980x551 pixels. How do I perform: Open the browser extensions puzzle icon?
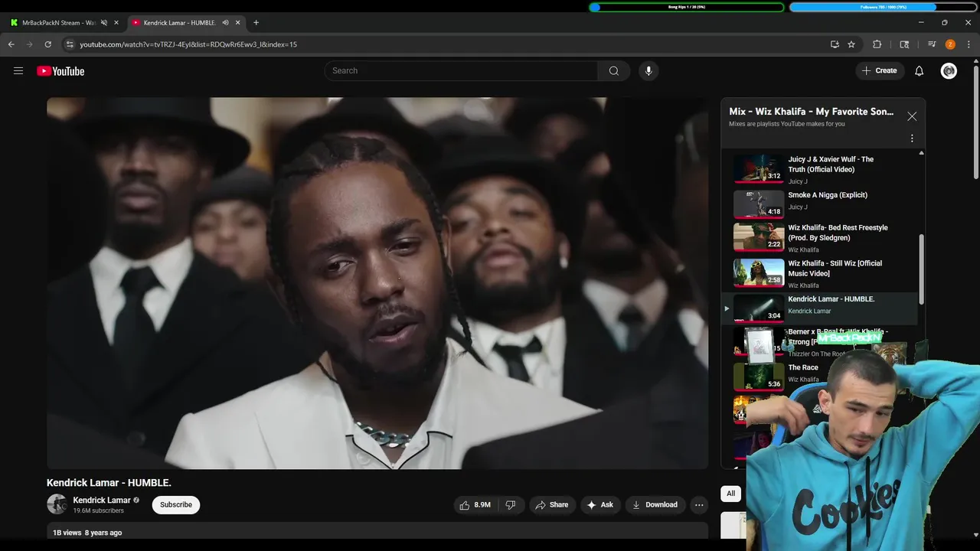click(877, 44)
